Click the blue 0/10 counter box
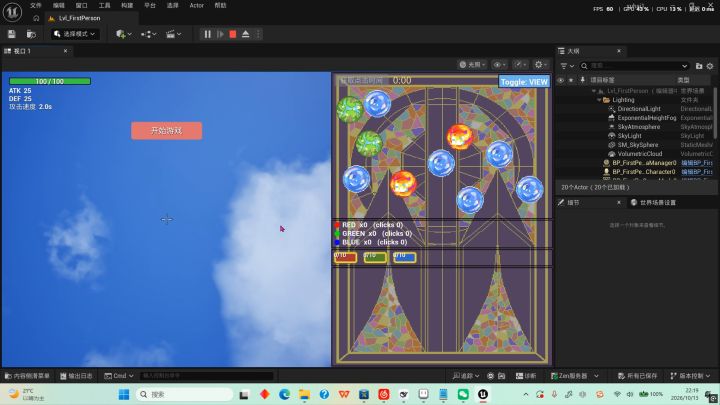 [x=405, y=257]
